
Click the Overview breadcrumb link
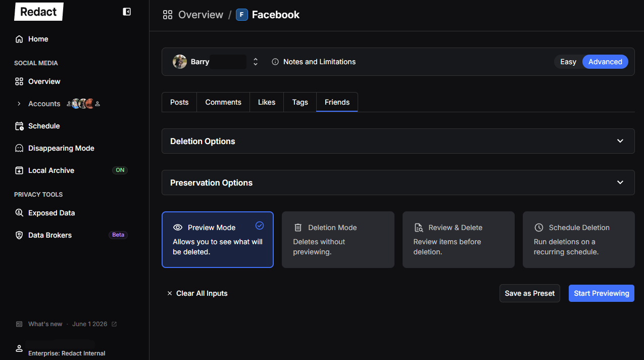(x=201, y=15)
